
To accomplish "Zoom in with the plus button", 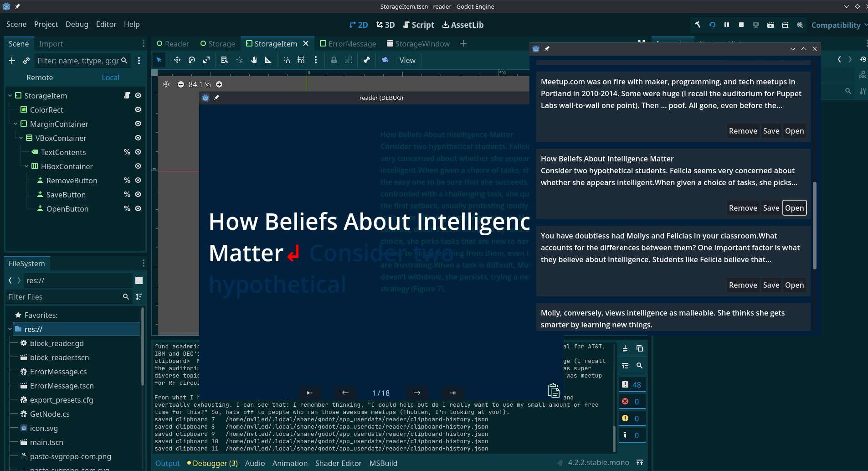I will [219, 84].
